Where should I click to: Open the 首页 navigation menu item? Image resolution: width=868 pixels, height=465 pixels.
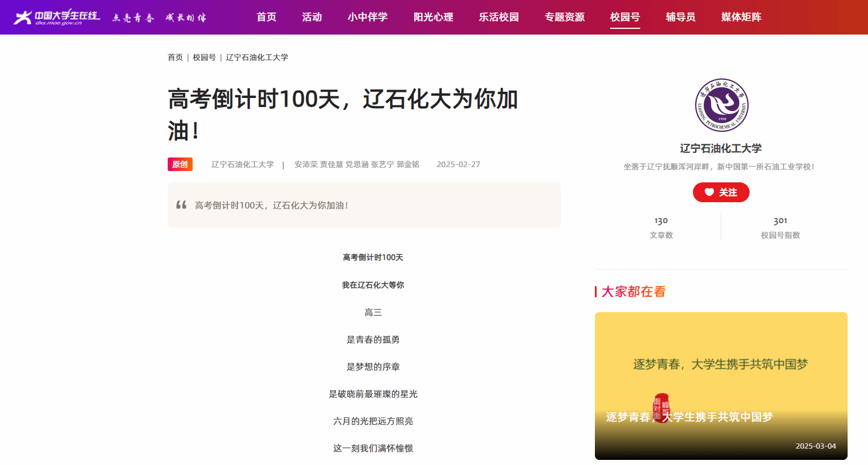[x=266, y=17]
